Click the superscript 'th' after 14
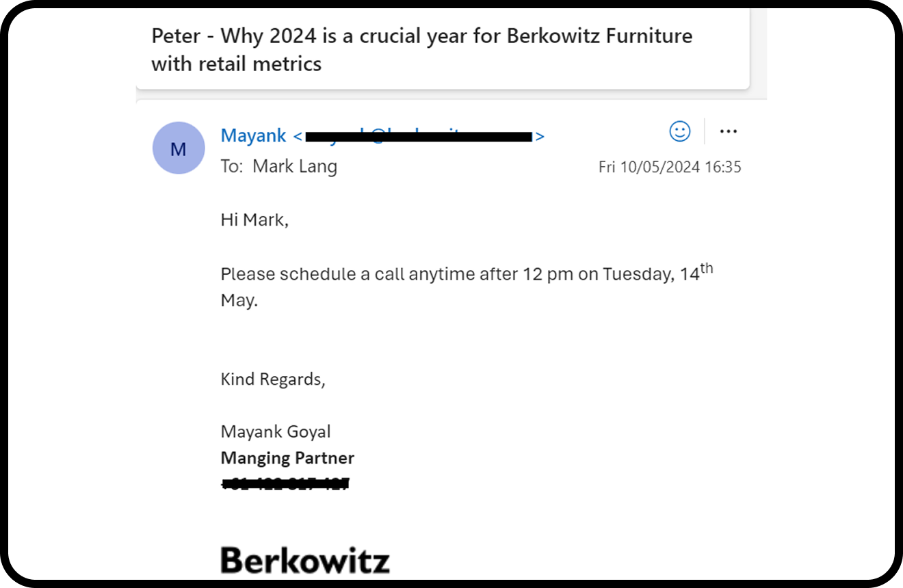 (707, 269)
